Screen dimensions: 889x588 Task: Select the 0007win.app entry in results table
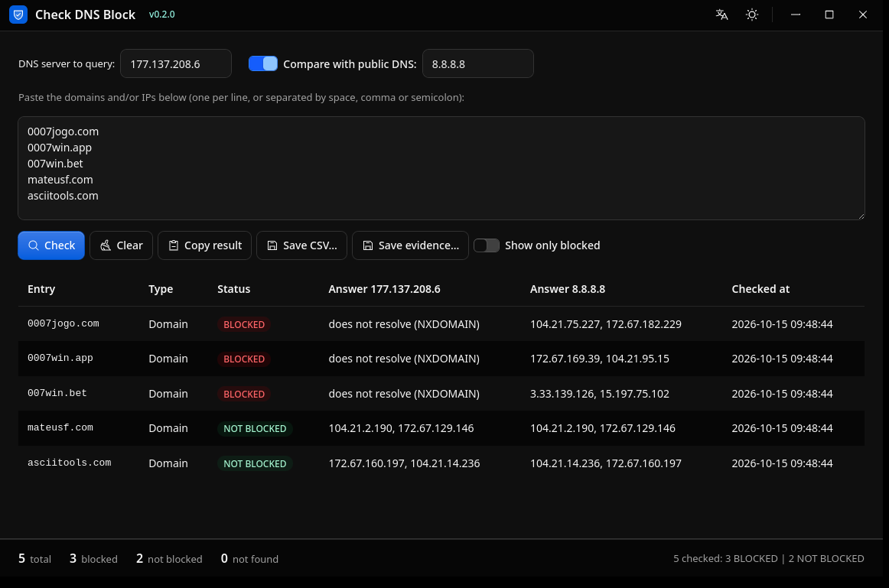pos(60,358)
